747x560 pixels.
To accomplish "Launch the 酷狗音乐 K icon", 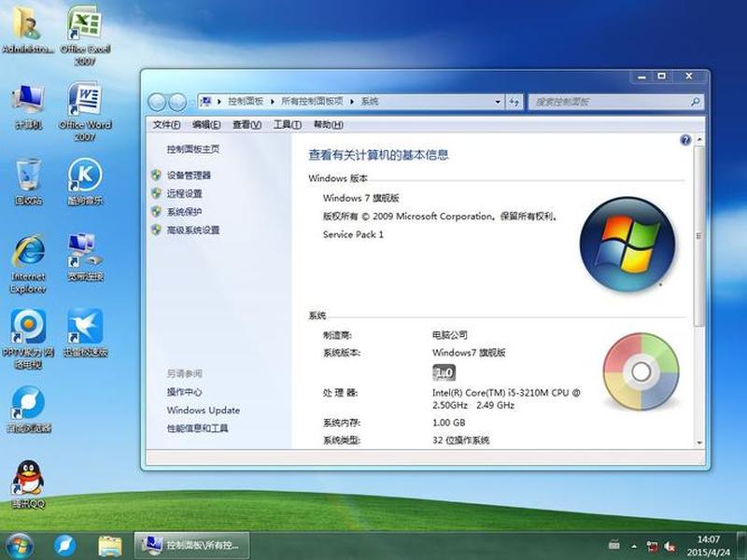I will pyautogui.click(x=85, y=182).
